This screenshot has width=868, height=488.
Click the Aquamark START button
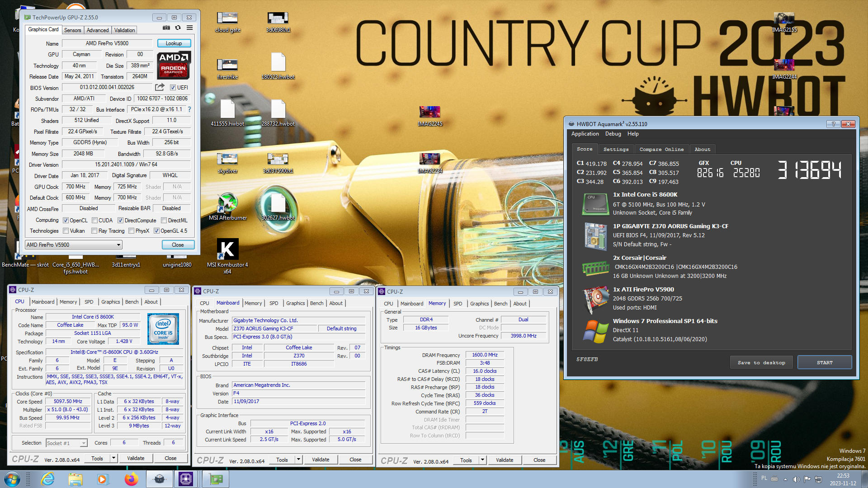click(825, 362)
